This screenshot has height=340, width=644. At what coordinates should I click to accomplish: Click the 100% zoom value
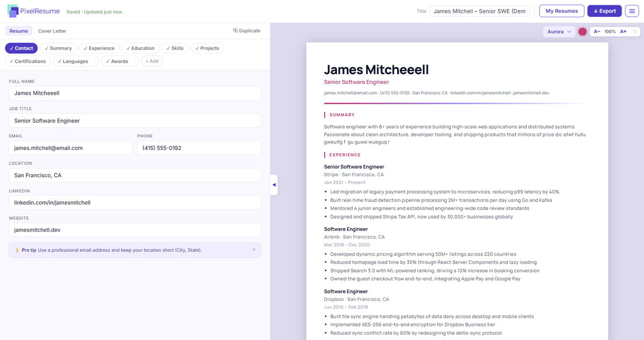point(610,32)
